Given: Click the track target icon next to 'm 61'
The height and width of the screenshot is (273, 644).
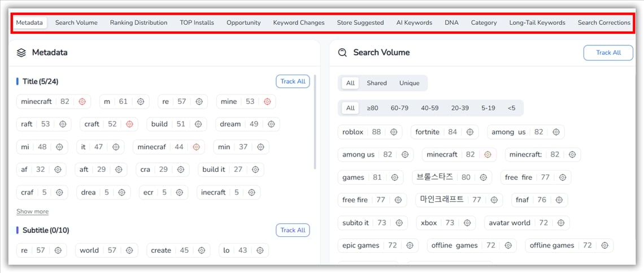Looking at the screenshot, I should pyautogui.click(x=140, y=102).
